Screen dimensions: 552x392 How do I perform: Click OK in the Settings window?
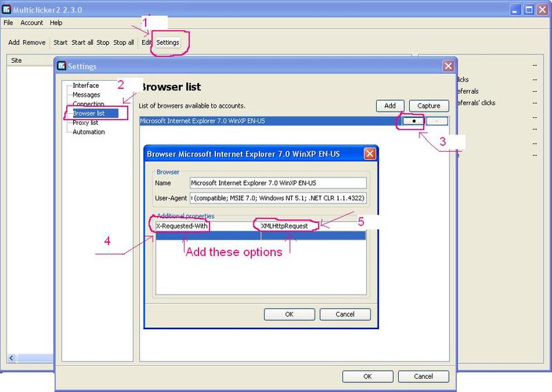point(368,376)
